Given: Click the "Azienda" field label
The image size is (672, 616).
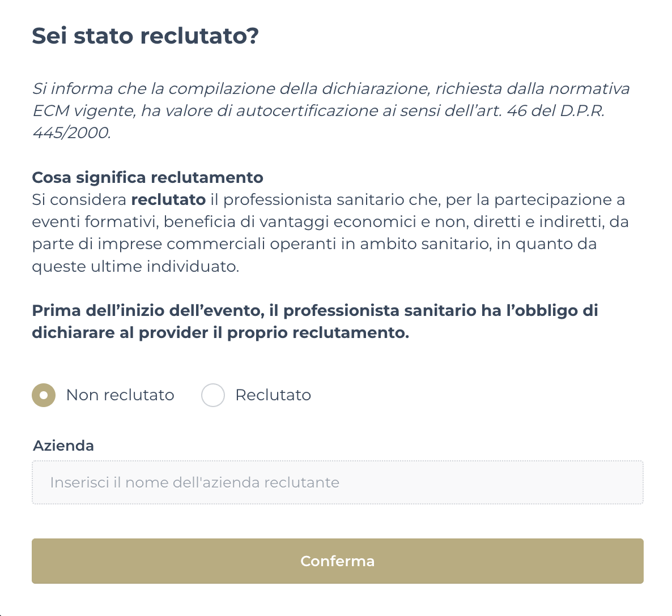Looking at the screenshot, I should pyautogui.click(x=63, y=446).
